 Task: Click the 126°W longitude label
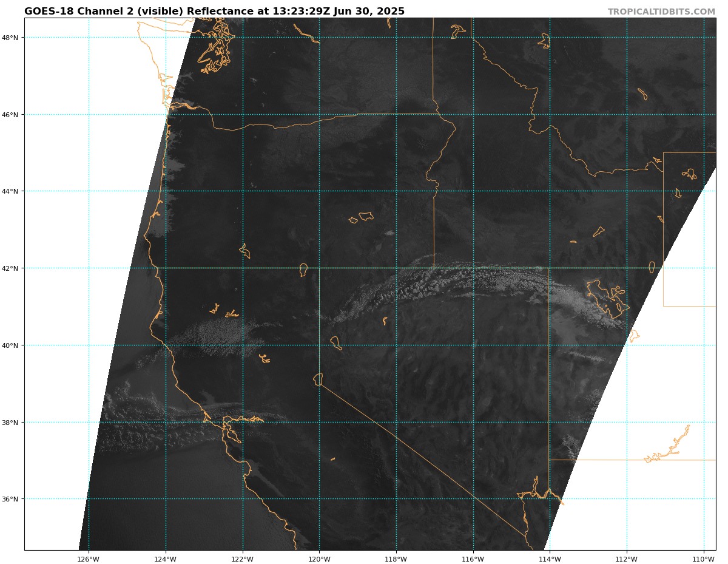(89, 559)
